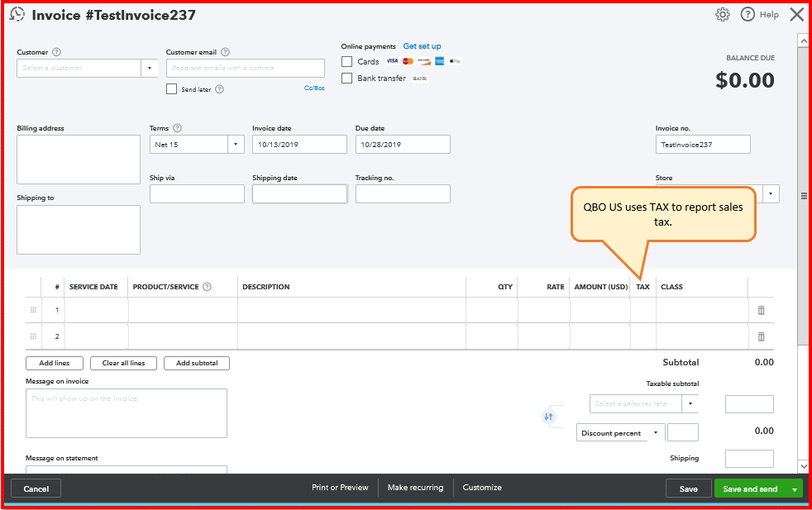Click the Cancel button
The height and width of the screenshot is (510, 812).
click(x=36, y=489)
